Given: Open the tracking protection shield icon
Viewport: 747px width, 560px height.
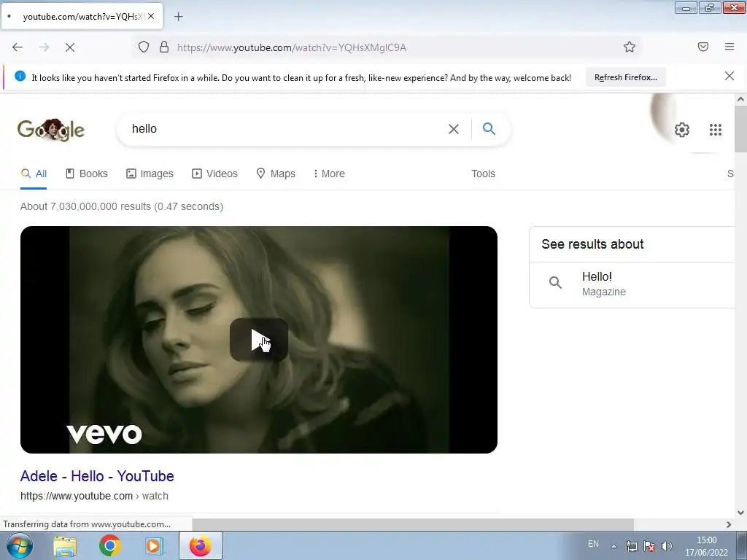Looking at the screenshot, I should click(x=144, y=47).
